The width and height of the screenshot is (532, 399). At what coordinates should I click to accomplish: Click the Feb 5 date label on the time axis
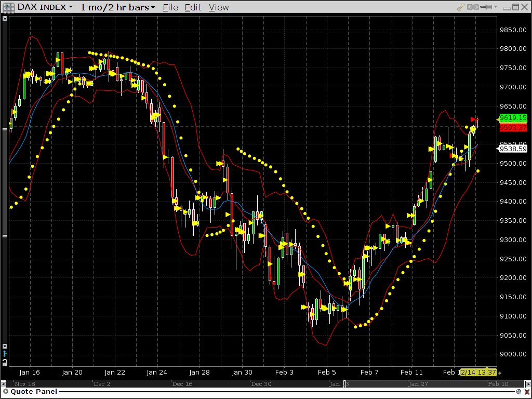pos(327,372)
